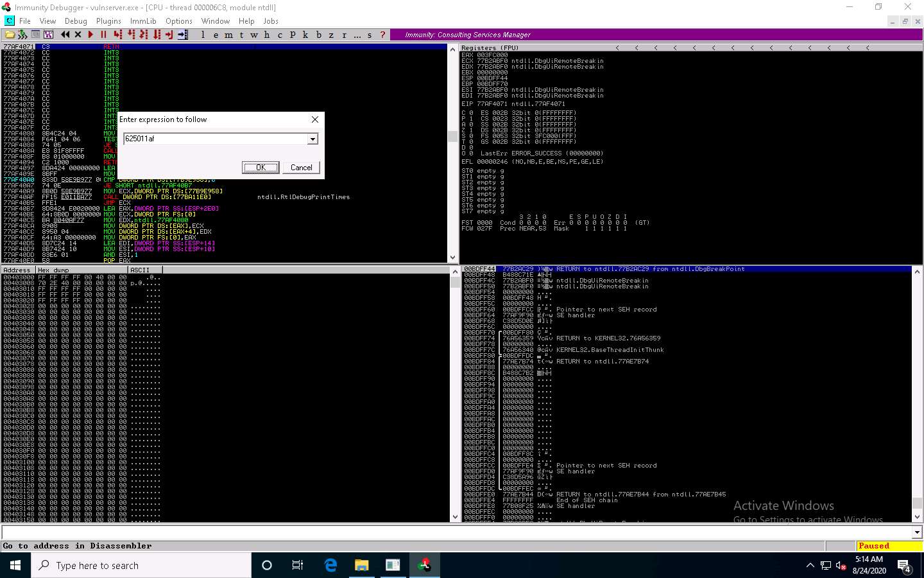This screenshot has width=924, height=578.
Task: Confirm the expression dialog with OK
Action: [261, 168]
